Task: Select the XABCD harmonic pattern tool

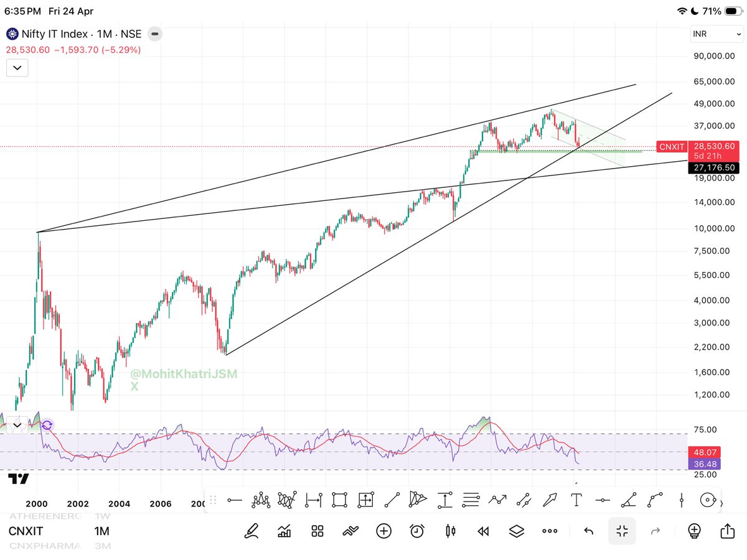Action: click(x=287, y=500)
